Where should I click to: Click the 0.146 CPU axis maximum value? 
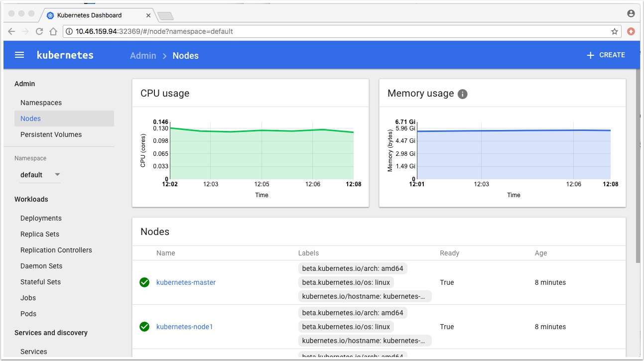tap(161, 122)
